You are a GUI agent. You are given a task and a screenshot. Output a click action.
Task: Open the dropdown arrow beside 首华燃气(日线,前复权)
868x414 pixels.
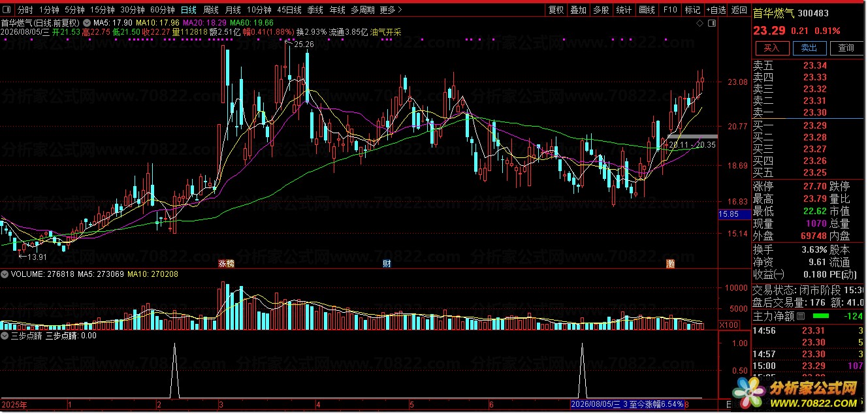(86, 22)
